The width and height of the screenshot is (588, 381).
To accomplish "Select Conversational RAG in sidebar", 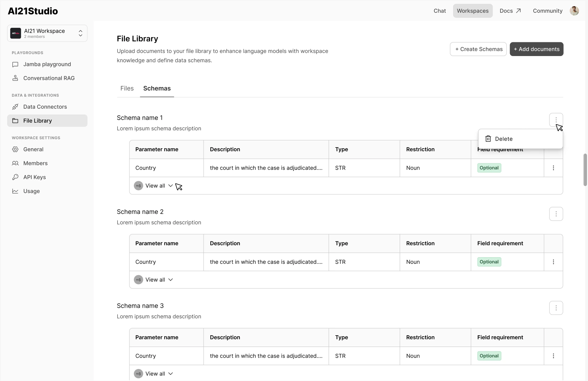I will pyautogui.click(x=48, y=78).
